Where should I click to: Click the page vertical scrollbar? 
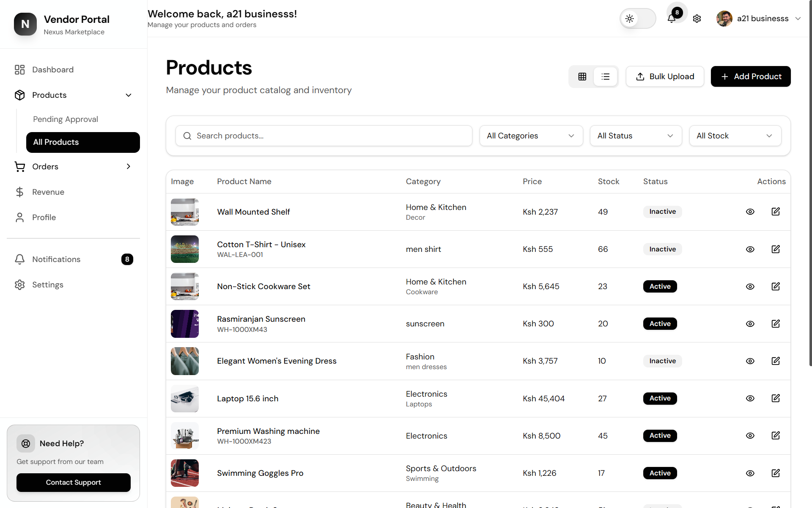pyautogui.click(x=810, y=183)
